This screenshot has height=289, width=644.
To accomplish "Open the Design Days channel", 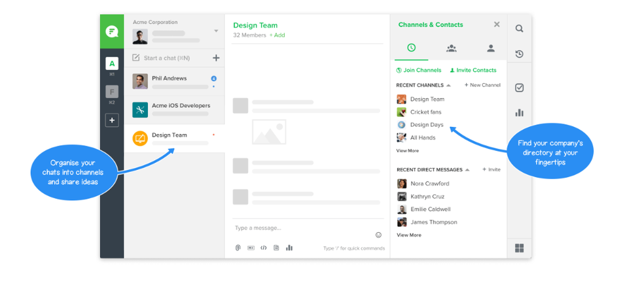I will [427, 124].
